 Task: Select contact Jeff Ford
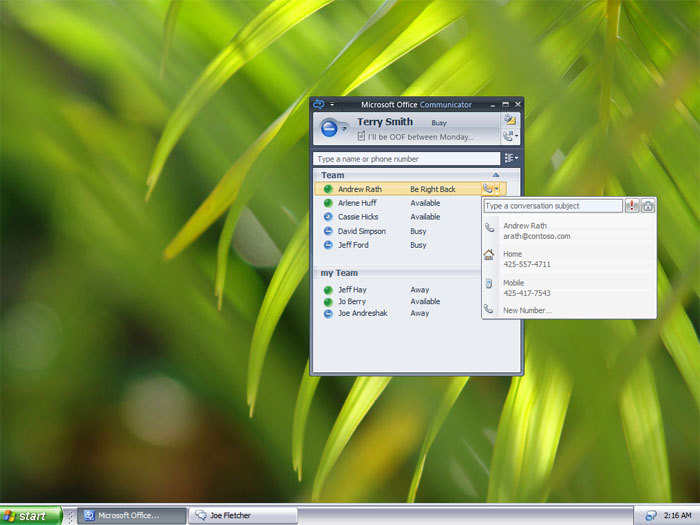353,245
